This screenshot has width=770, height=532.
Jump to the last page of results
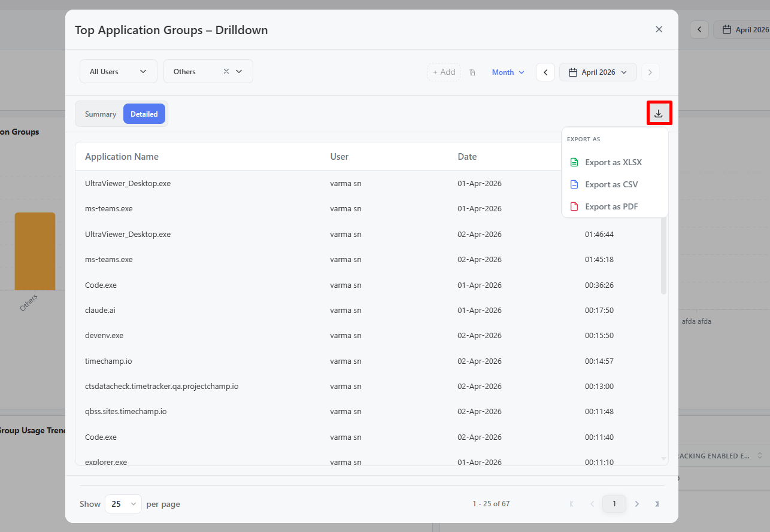657,504
